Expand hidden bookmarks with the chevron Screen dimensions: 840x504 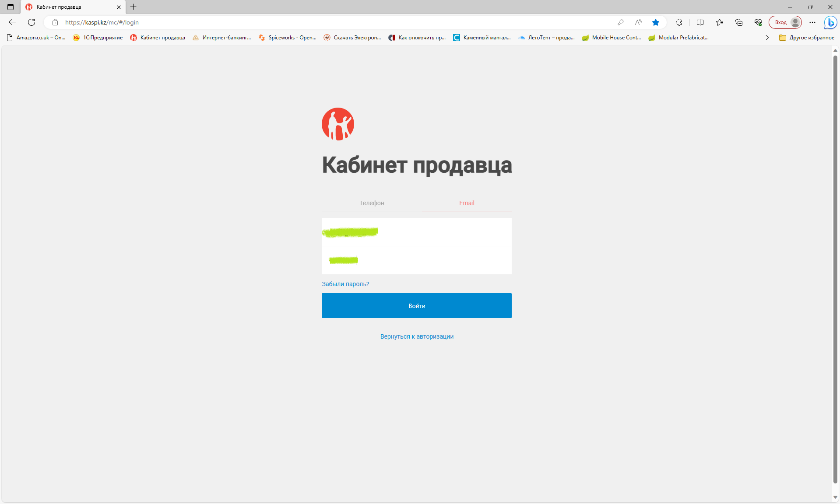click(767, 38)
